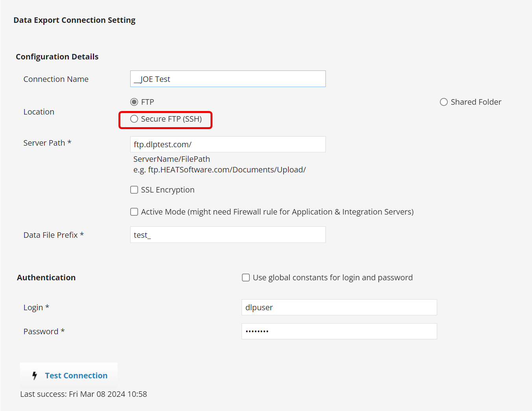This screenshot has height=411, width=532.
Task: Click the Secure FTP (SSH) label
Action: click(171, 119)
